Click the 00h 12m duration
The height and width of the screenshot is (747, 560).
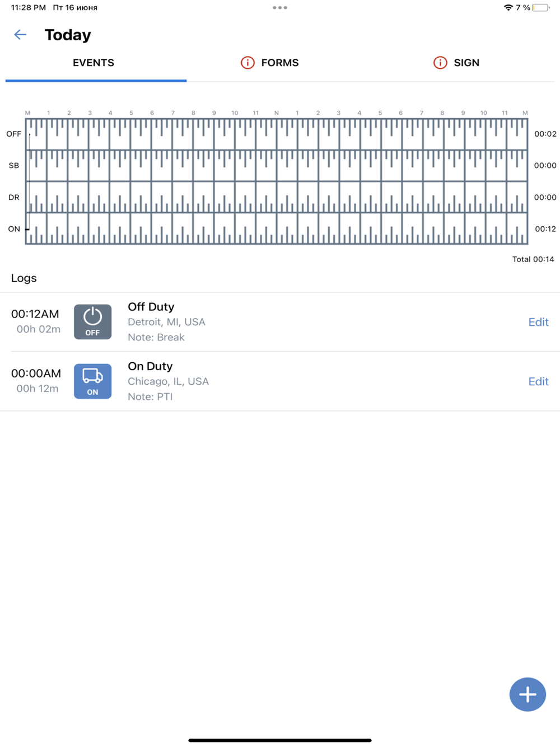[x=38, y=389]
